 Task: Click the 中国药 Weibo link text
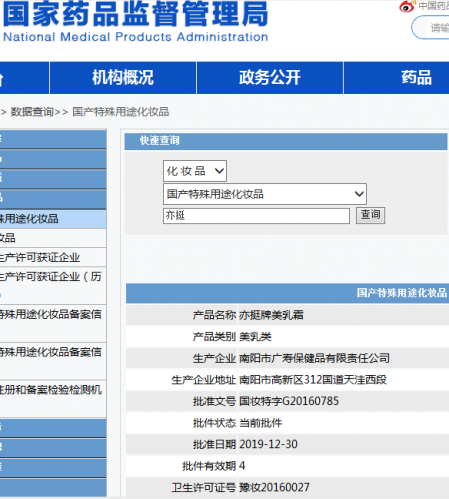[433, 6]
